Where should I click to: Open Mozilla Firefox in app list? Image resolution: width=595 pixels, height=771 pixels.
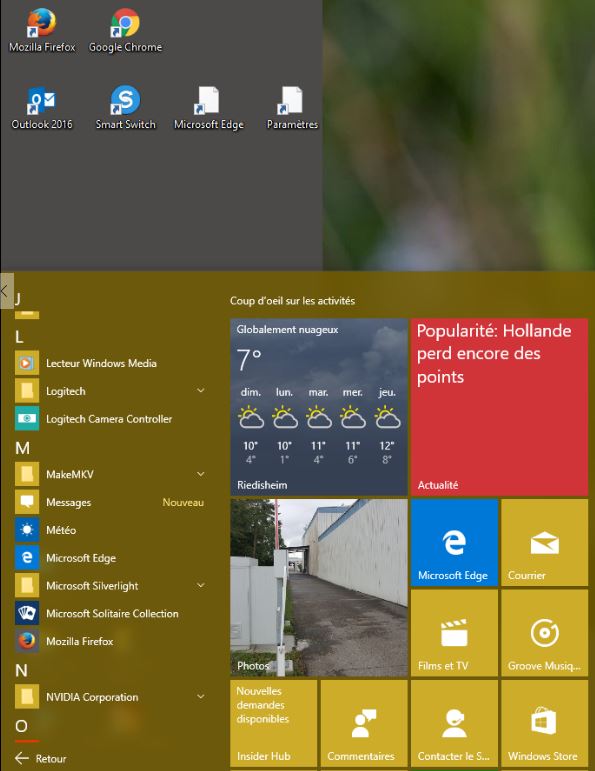click(110, 641)
